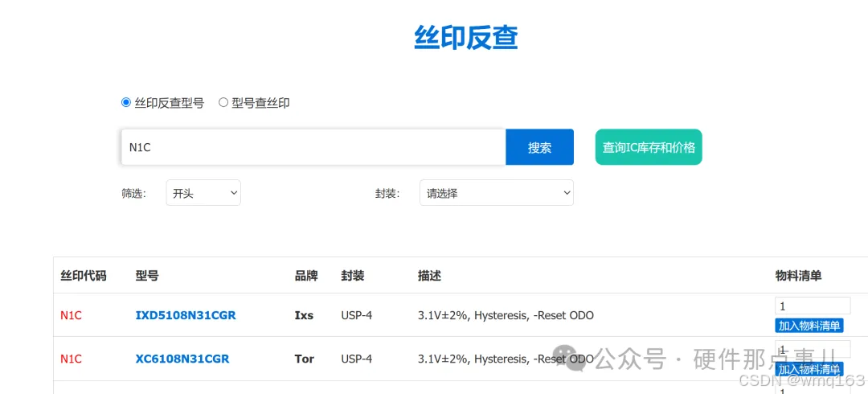
Task: Click the 查询IC库存和价格 button
Action: (x=649, y=147)
